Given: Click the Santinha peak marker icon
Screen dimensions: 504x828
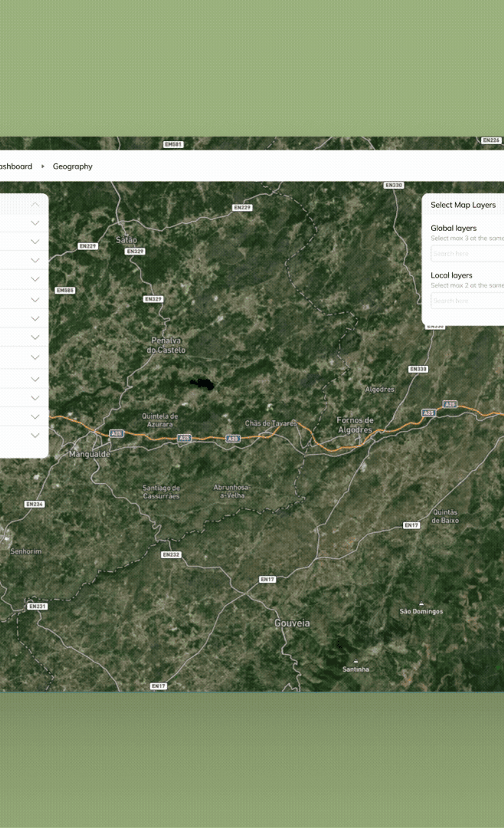Looking at the screenshot, I should (356, 661).
